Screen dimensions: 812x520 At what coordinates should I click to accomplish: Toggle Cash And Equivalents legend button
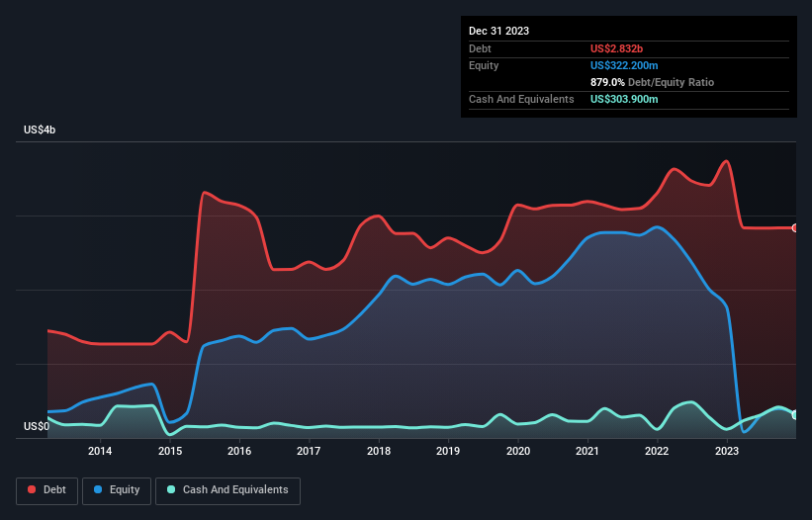click(227, 490)
